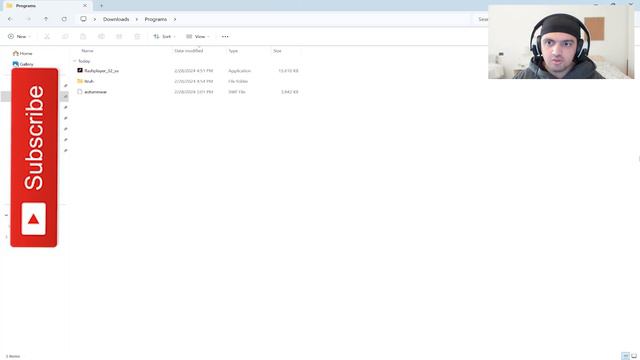Navigate to Downloads in the breadcrumb
Viewport: 640px width, 360px height.
(116, 19)
